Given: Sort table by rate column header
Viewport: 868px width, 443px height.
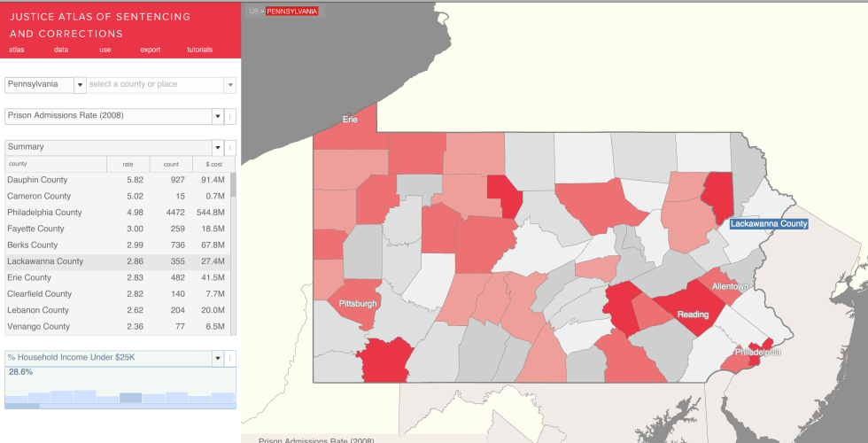Looking at the screenshot, I should tap(128, 164).
